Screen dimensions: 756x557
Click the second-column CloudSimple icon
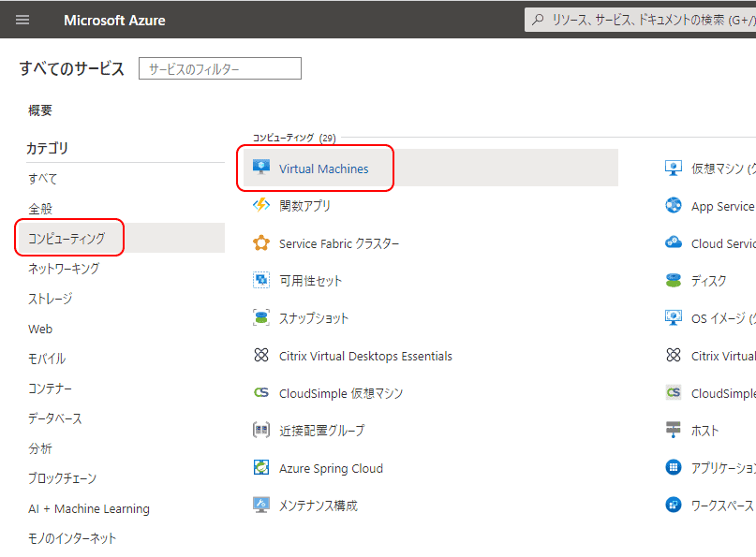[674, 392]
